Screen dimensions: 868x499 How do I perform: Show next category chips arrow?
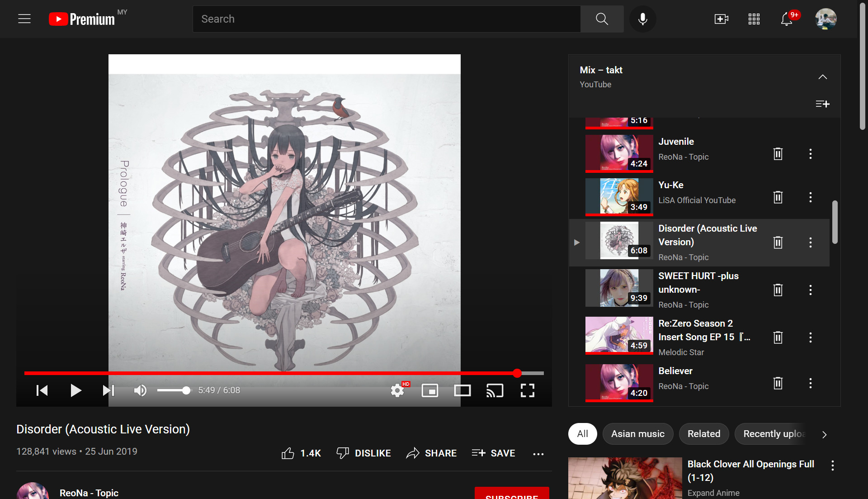824,434
